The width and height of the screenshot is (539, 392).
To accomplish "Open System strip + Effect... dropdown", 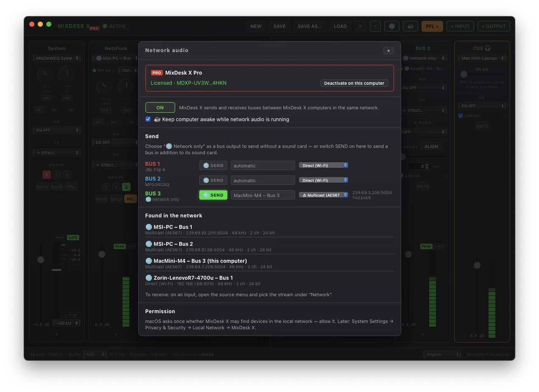I will pyautogui.click(x=57, y=153).
